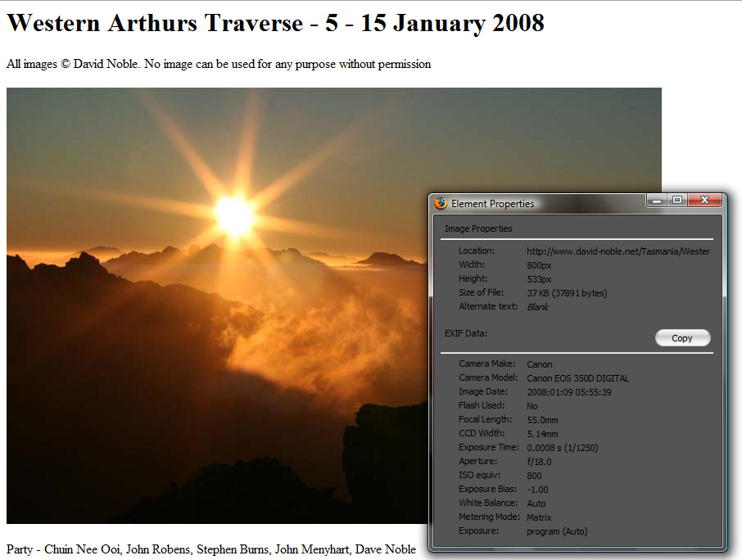Select the image Location URL field
Viewport: 742px width, 560px height.
point(618,251)
